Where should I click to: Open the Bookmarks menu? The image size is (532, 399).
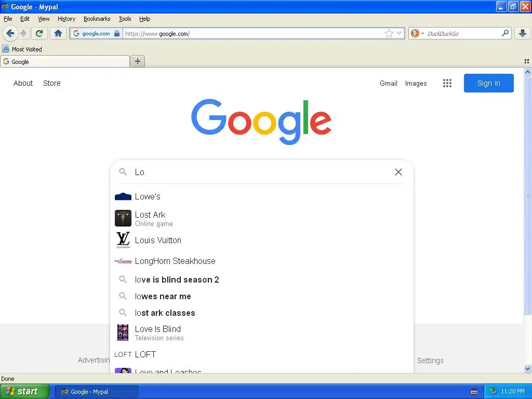(x=97, y=19)
